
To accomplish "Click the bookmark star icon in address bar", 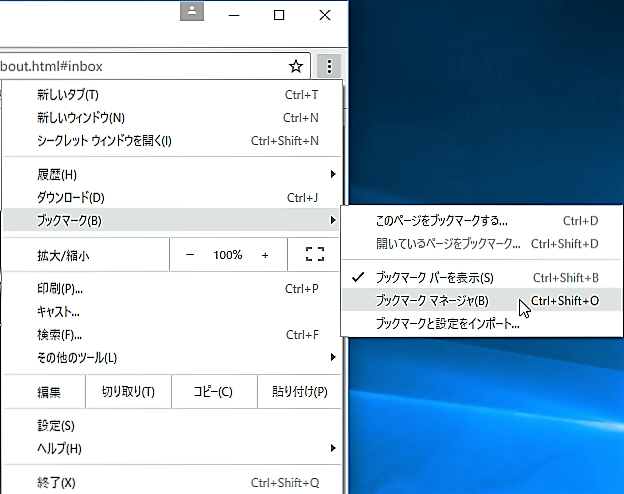I will 296,66.
